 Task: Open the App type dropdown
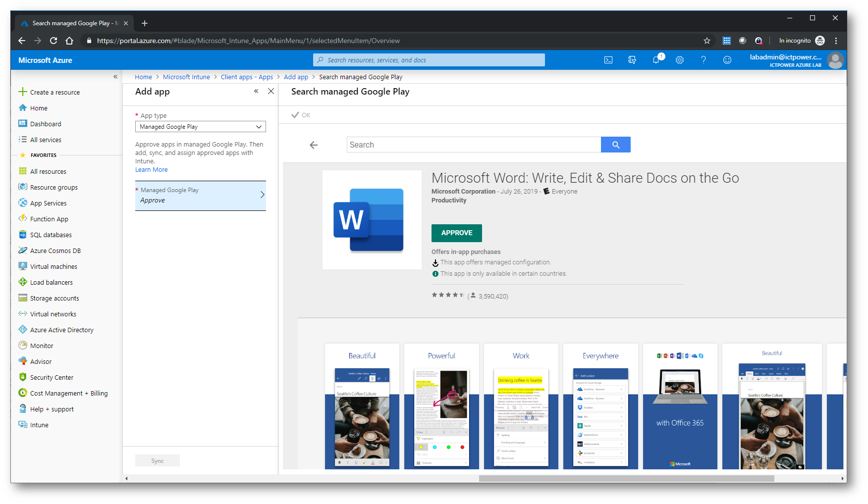(201, 127)
